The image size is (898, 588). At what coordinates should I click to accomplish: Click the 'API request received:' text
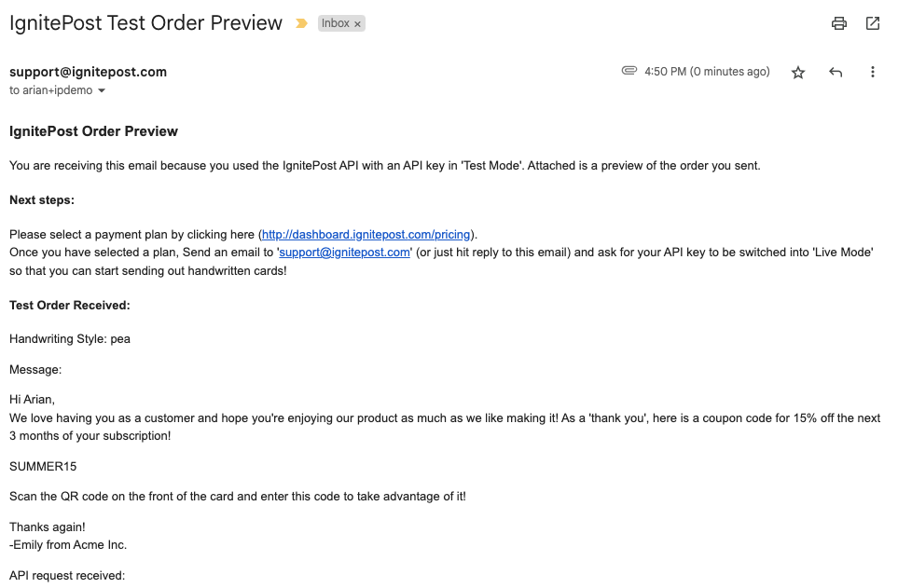tap(67, 576)
